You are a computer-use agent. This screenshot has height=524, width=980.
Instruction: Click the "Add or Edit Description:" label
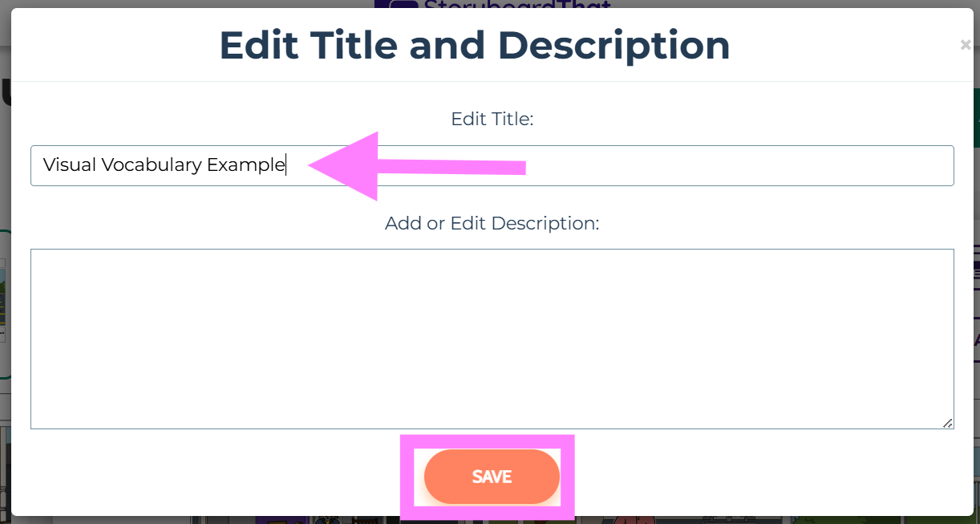click(x=492, y=223)
